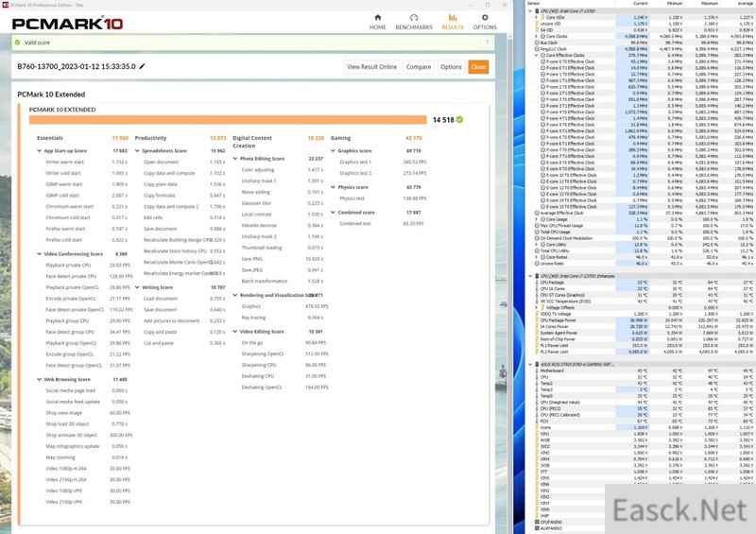Select the Ray tracing row
Screen dimensions: 756x534
[283, 318]
